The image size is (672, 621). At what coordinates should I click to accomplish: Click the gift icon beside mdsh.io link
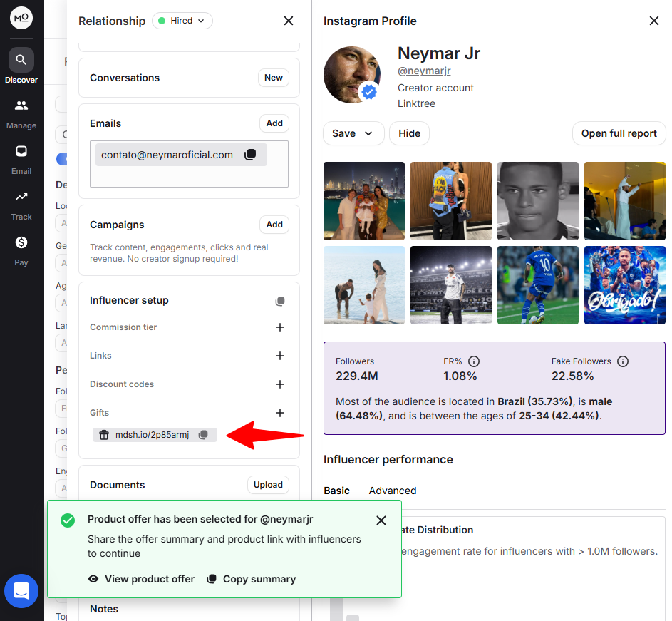[x=104, y=435]
